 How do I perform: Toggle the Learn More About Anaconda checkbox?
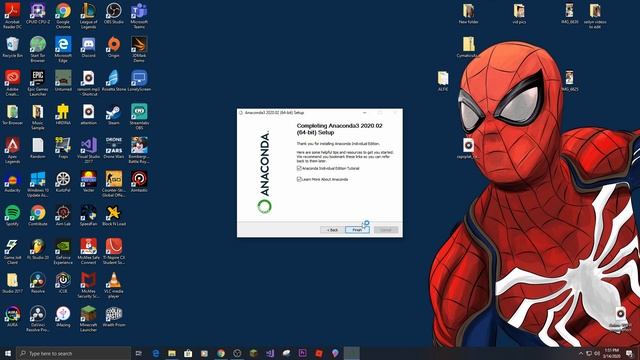click(x=299, y=179)
